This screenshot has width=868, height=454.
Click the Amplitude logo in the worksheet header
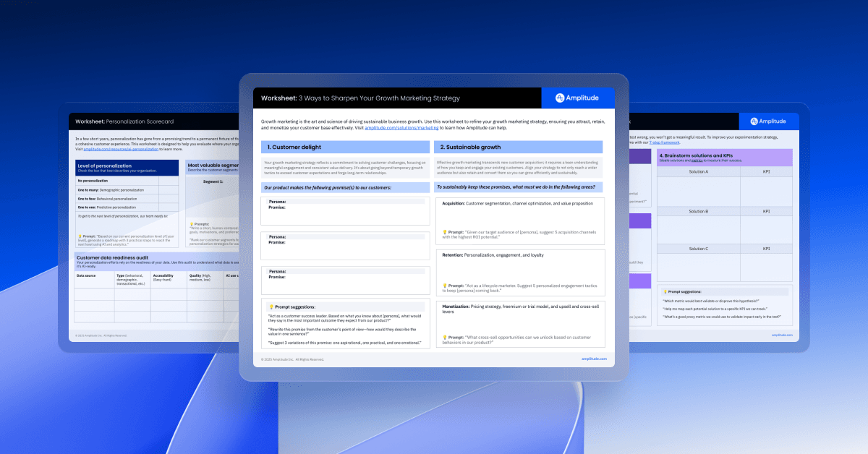click(576, 98)
